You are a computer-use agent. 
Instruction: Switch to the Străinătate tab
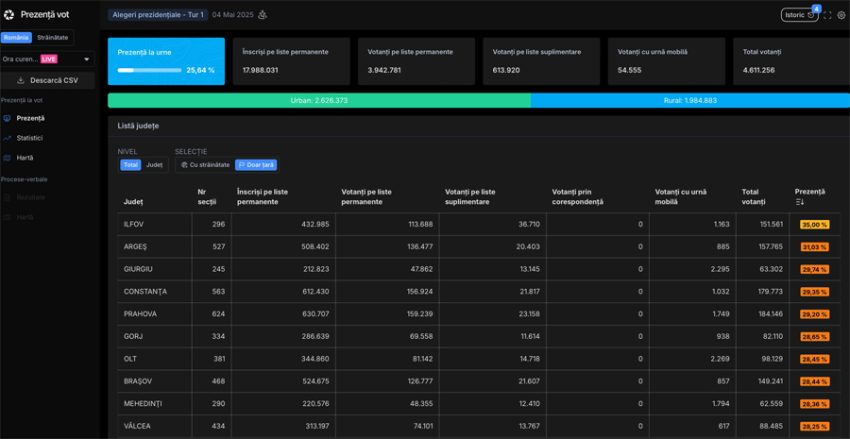(x=53, y=37)
